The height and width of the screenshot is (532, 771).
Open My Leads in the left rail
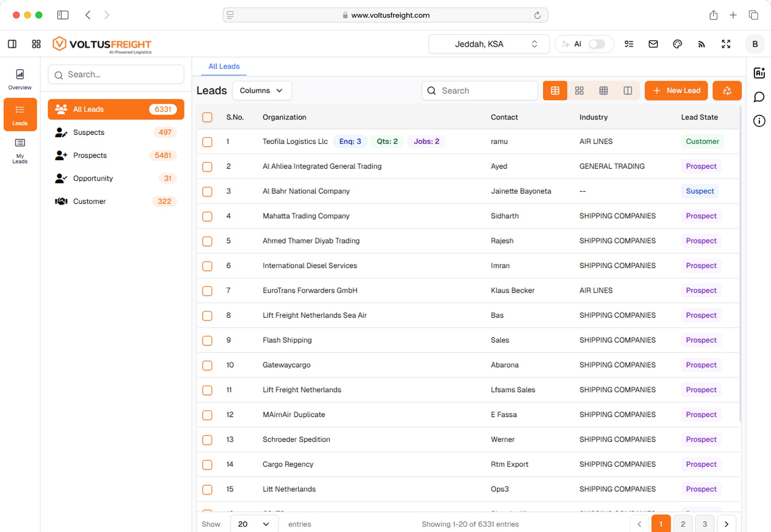[x=20, y=151]
